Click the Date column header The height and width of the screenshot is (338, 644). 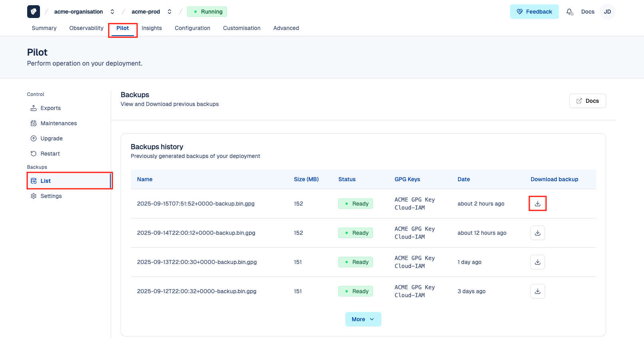[x=464, y=179]
